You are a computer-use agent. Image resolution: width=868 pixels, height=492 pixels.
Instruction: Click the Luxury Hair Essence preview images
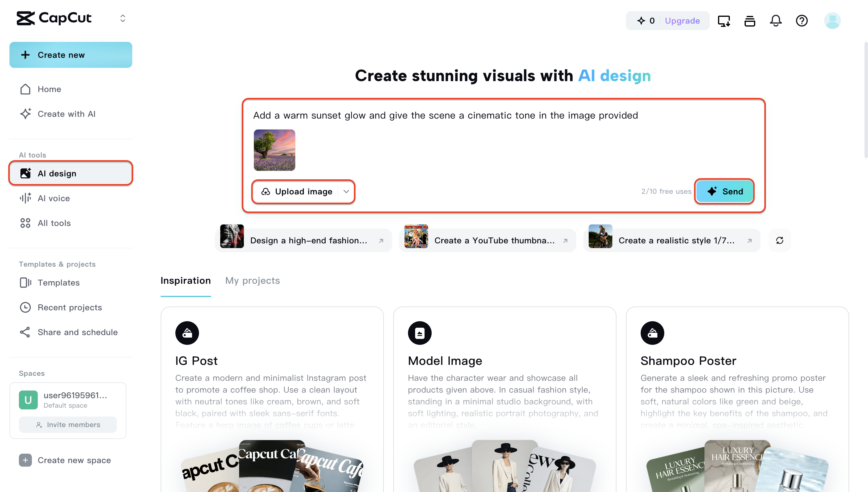(737, 466)
